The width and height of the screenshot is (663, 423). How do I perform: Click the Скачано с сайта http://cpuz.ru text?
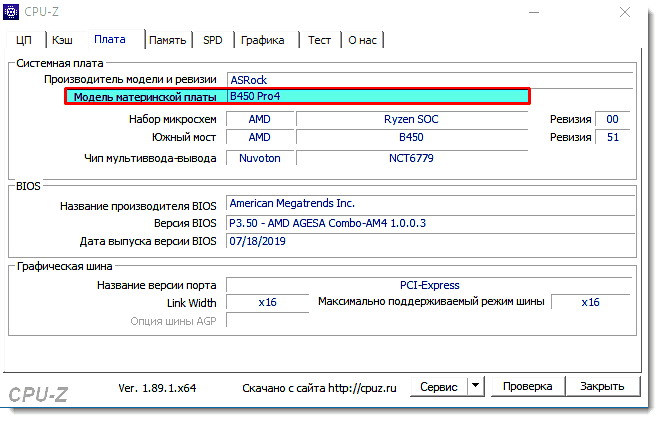click(319, 388)
